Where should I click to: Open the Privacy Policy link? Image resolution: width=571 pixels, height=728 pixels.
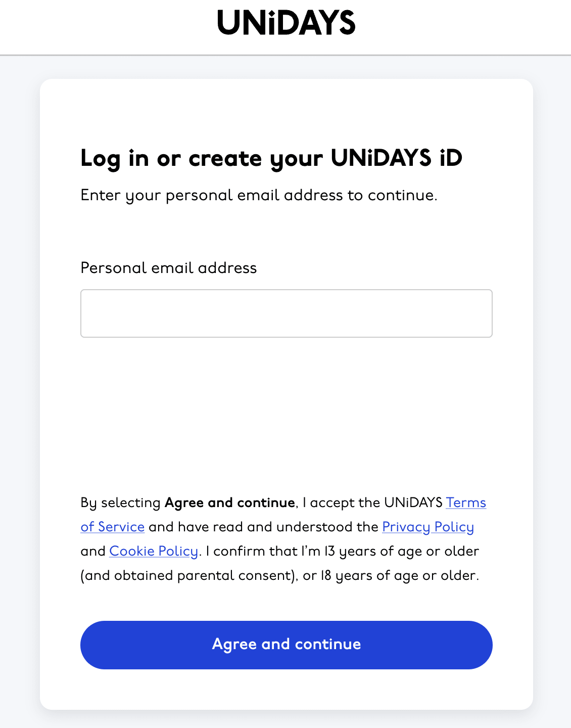pyautogui.click(x=427, y=527)
